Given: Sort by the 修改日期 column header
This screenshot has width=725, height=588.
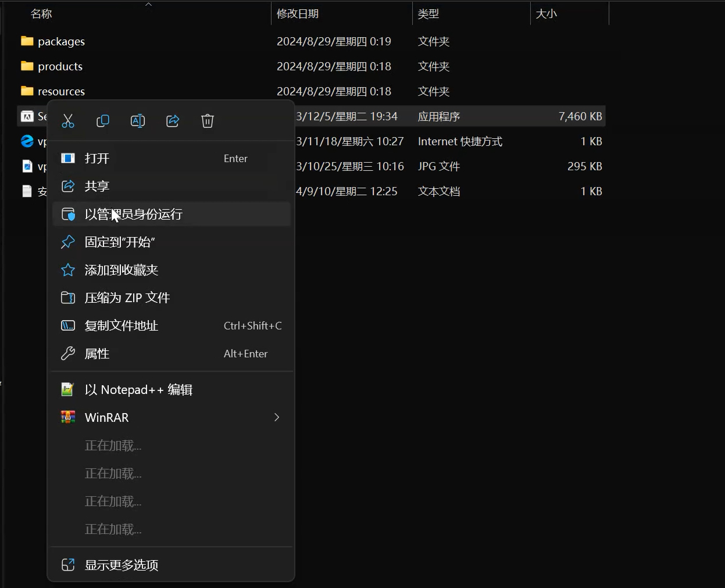Looking at the screenshot, I should tap(298, 14).
